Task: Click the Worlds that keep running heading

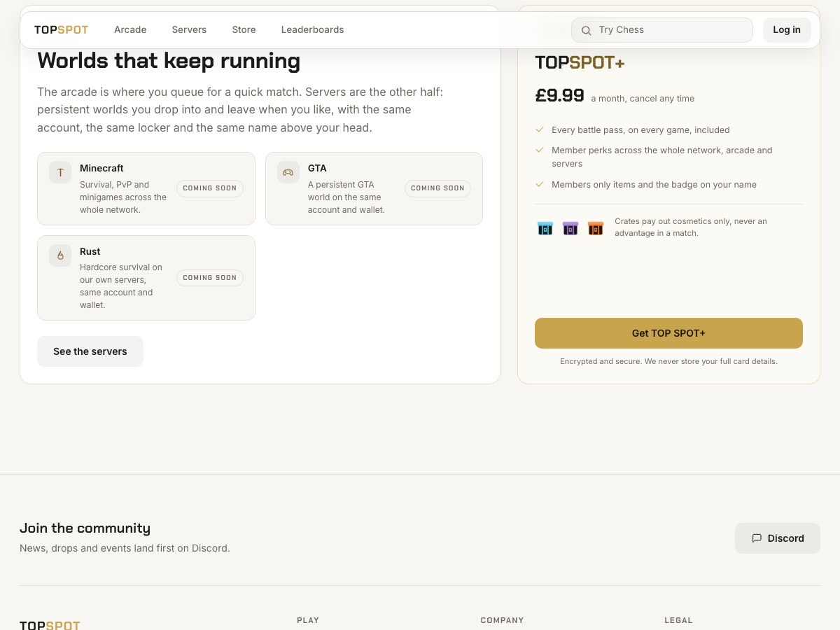Action: click(169, 61)
